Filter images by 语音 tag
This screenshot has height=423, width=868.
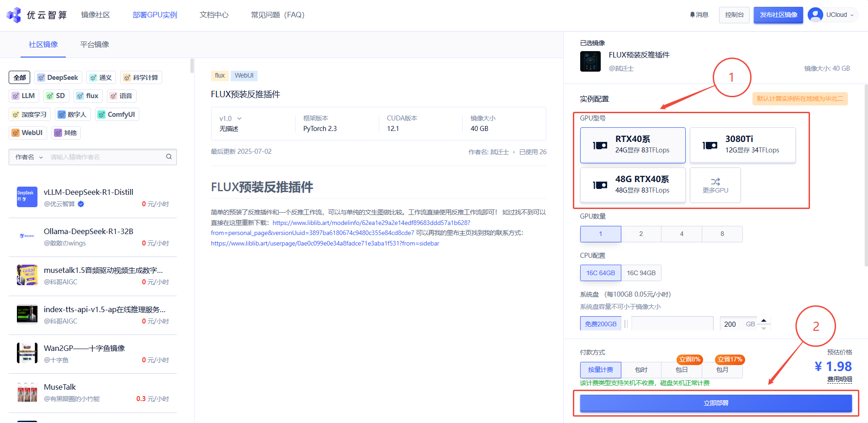pyautogui.click(x=122, y=96)
